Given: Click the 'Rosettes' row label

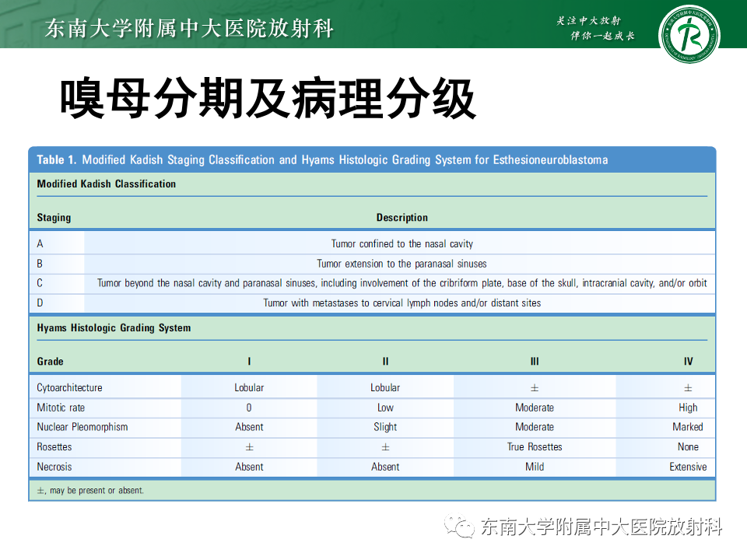Looking at the screenshot, I should 54,447.
